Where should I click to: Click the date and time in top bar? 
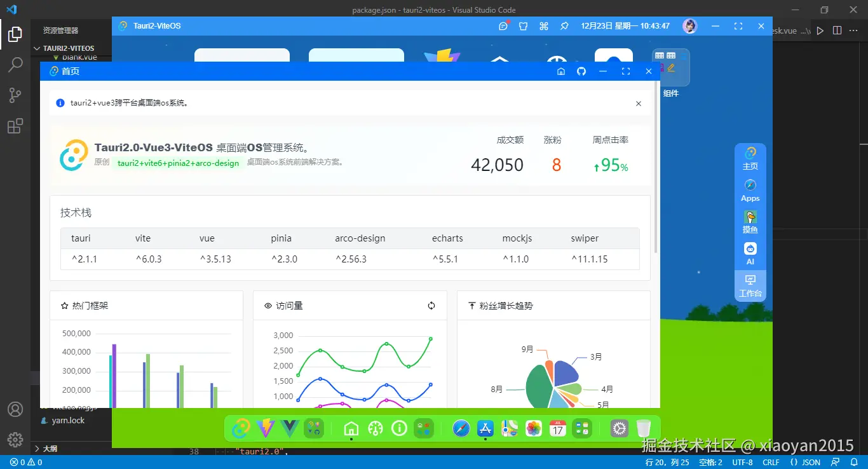click(625, 26)
